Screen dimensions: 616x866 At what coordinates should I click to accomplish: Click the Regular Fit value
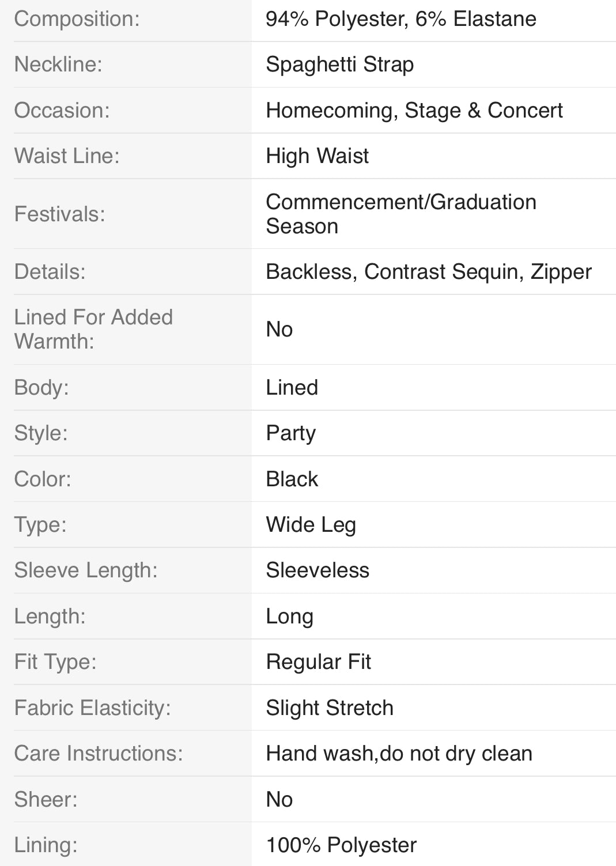[318, 662]
